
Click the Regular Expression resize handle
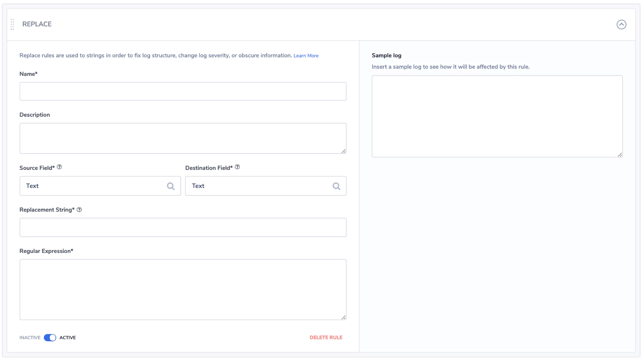tap(343, 317)
